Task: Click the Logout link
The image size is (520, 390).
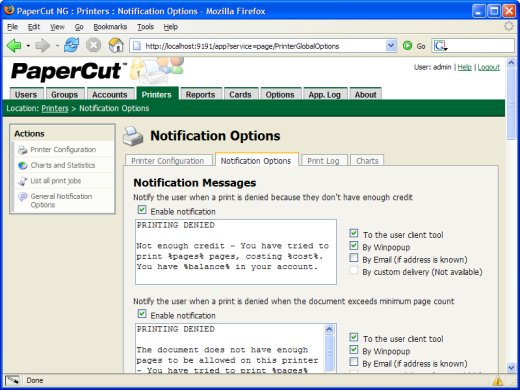Action: click(x=489, y=67)
